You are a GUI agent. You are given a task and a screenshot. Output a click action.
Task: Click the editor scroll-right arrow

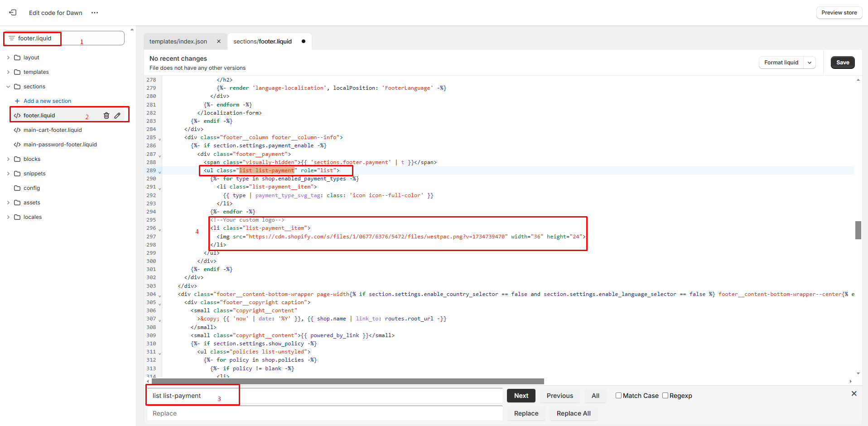click(x=850, y=382)
